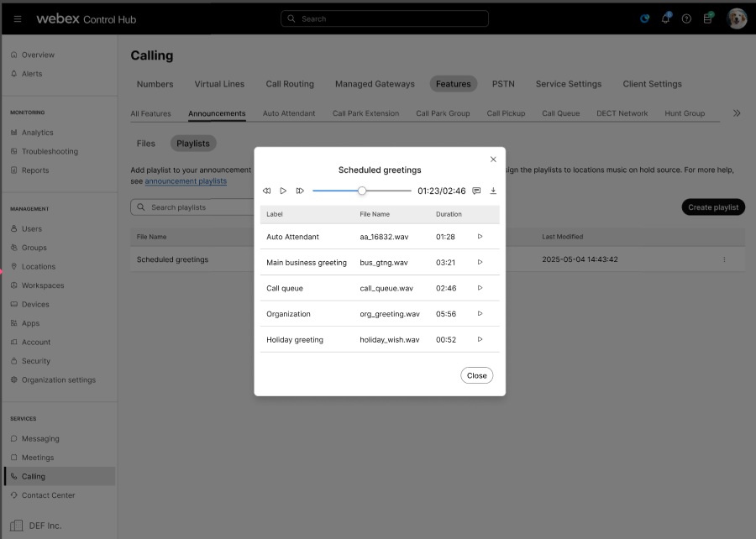The image size is (756, 539).
Task: Open the user profile avatar
Action: tap(736, 18)
